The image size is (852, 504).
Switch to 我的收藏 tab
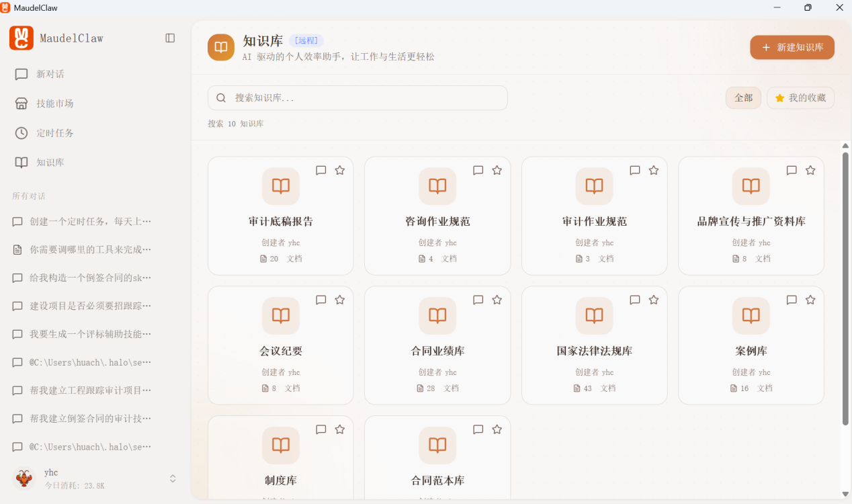pyautogui.click(x=801, y=98)
